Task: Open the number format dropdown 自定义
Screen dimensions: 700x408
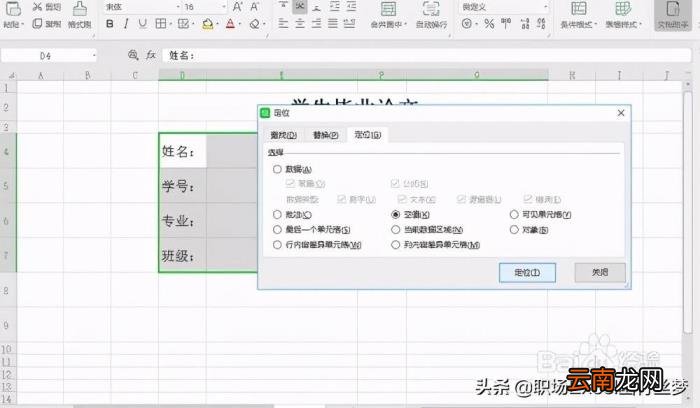Action: [546, 7]
